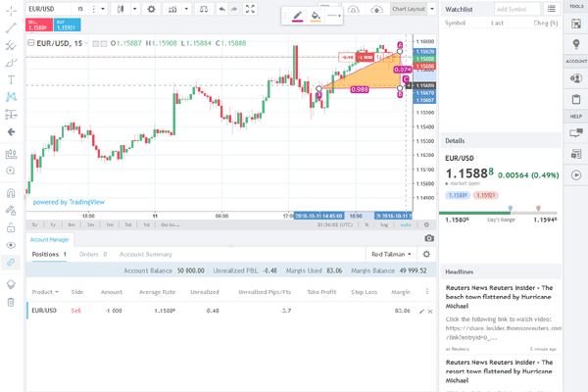Open the ideas light bulb tool
This screenshot has width=588, height=392.
point(576,44)
